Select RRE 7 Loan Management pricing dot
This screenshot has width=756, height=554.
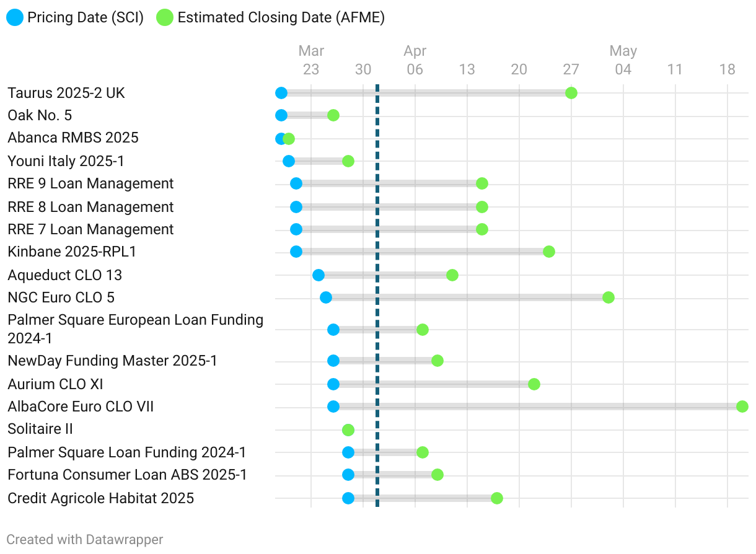pos(296,229)
